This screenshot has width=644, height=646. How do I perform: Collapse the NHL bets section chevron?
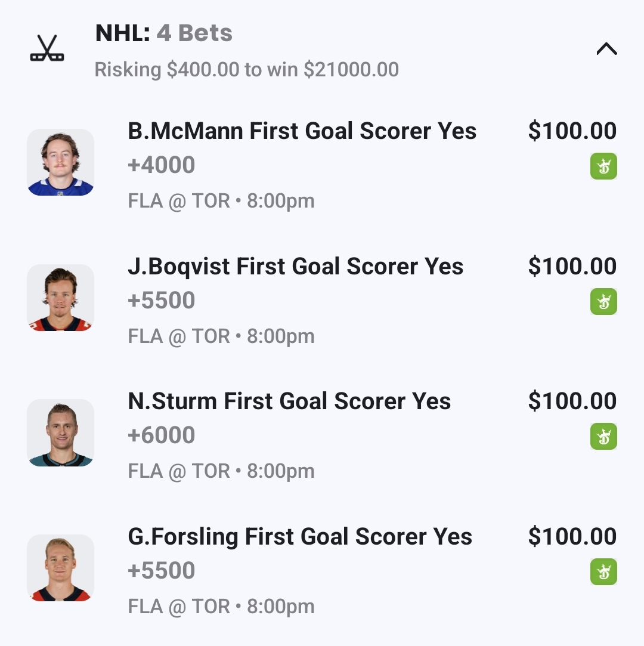pyautogui.click(x=606, y=49)
